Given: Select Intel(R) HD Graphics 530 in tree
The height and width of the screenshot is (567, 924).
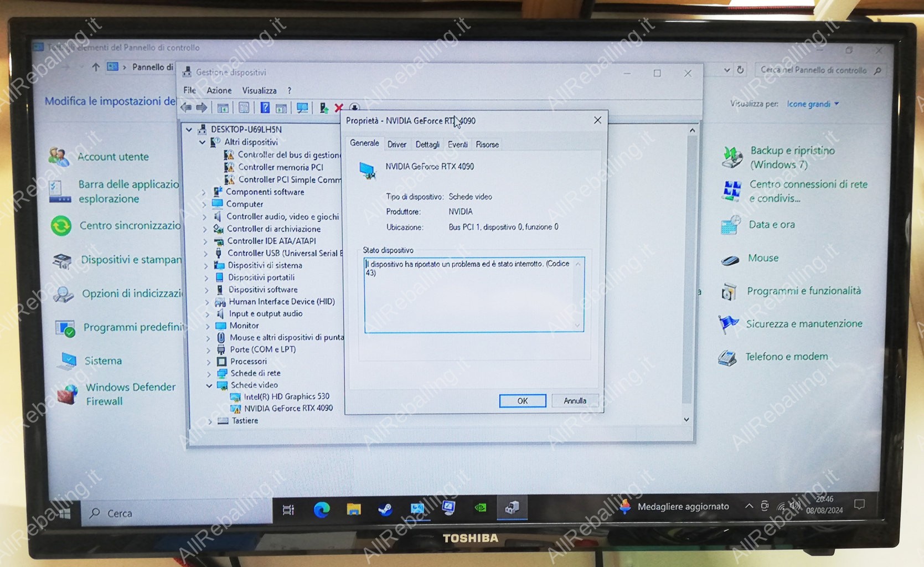Looking at the screenshot, I should coord(286,396).
